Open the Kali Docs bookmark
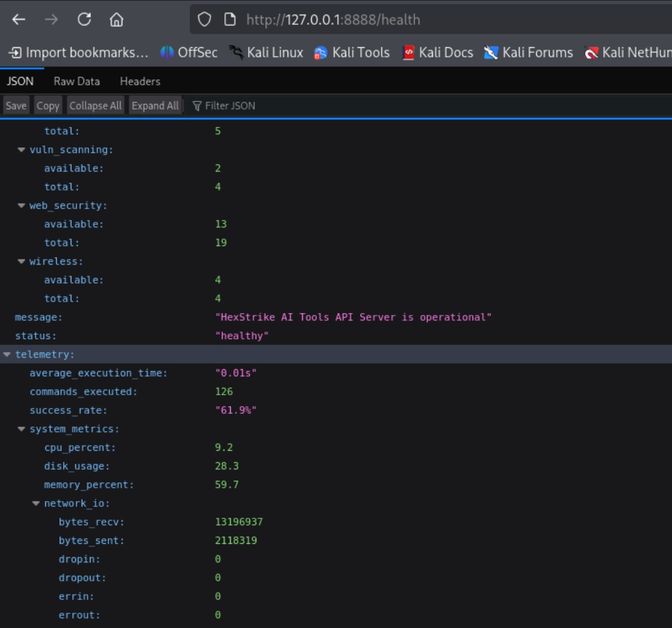Viewport: 672px width, 628px height. pos(438,53)
